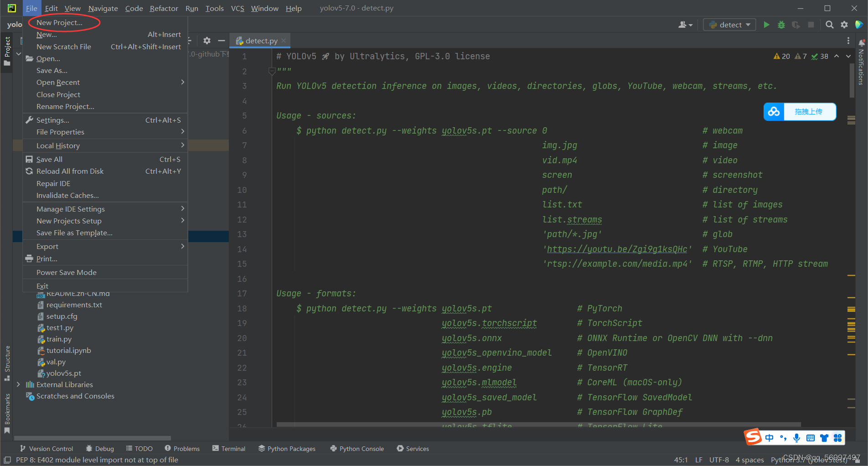Open the Notifications side panel
The height and width of the screenshot is (466, 868).
click(861, 62)
